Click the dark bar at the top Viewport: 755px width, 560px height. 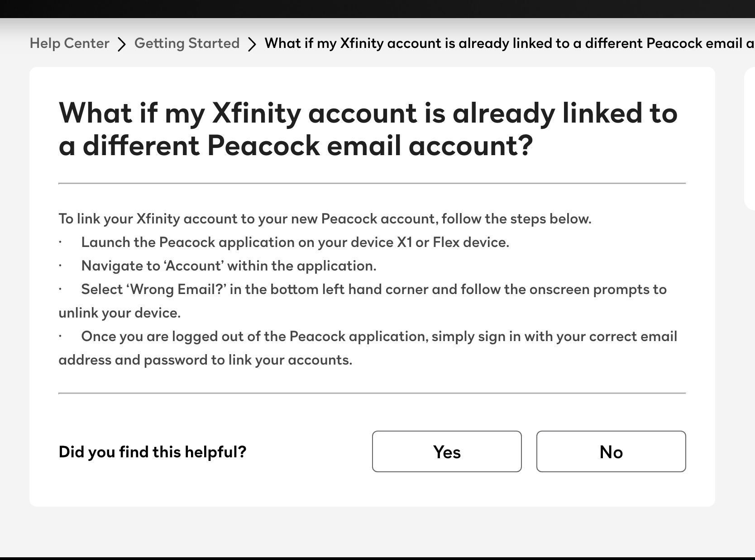pos(377,8)
